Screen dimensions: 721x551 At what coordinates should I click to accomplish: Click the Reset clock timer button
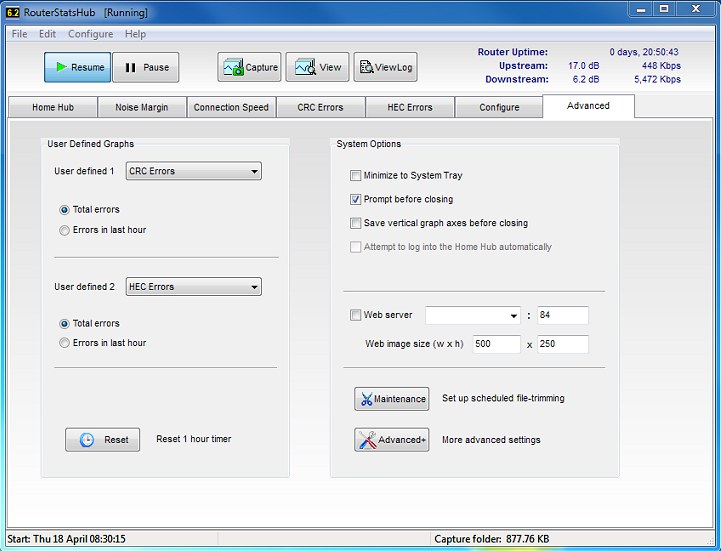click(103, 439)
